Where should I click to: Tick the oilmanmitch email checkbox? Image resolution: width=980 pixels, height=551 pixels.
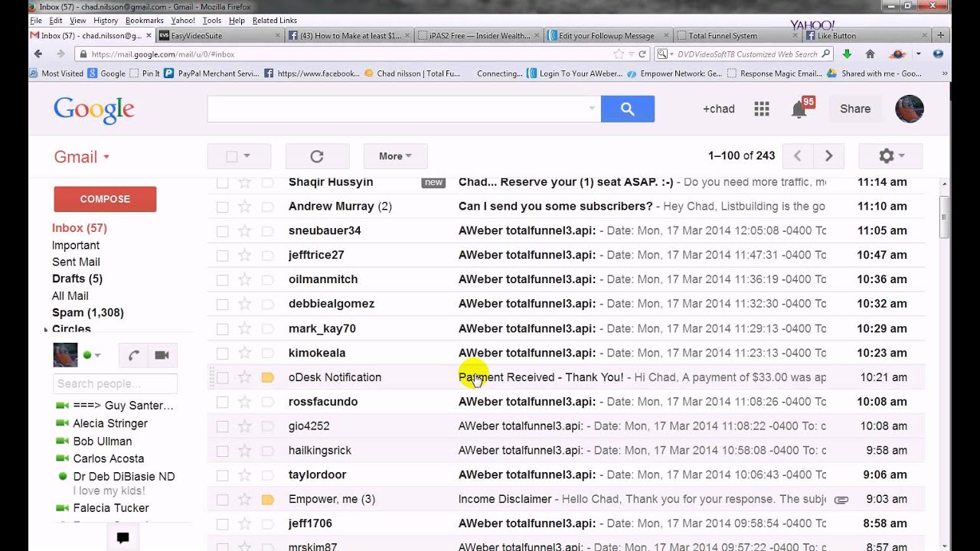222,280
